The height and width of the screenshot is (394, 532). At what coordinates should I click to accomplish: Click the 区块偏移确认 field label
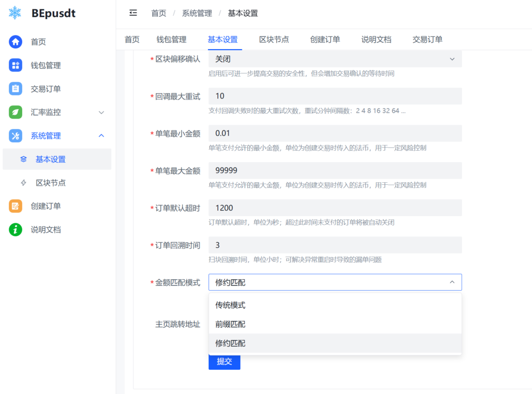point(178,59)
